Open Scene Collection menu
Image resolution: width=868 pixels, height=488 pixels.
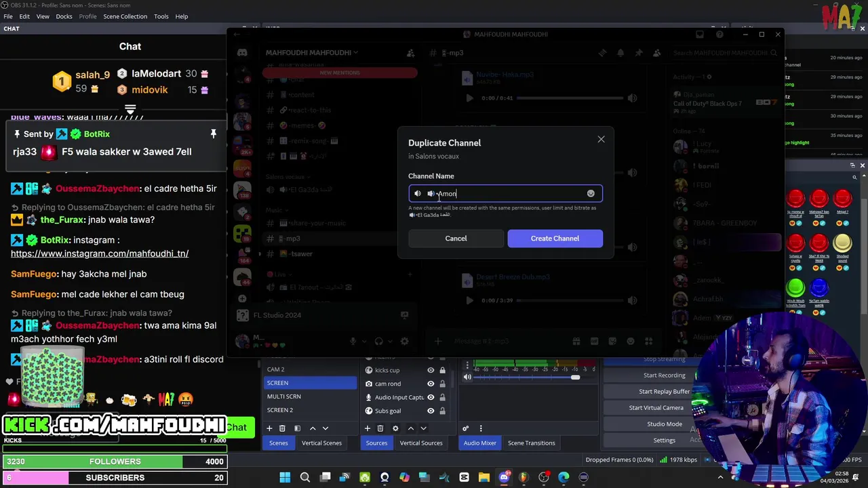pos(125,16)
